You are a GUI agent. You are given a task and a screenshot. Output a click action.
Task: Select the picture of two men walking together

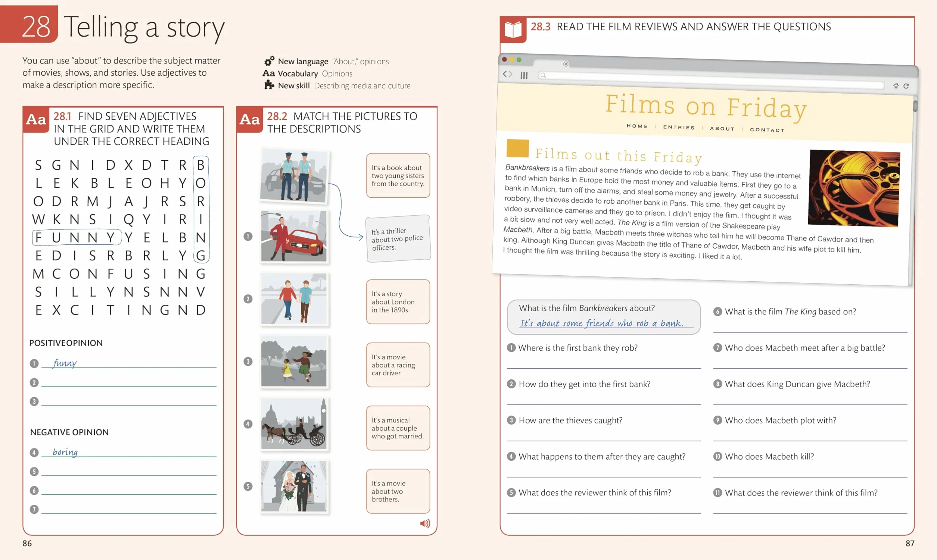(294, 299)
